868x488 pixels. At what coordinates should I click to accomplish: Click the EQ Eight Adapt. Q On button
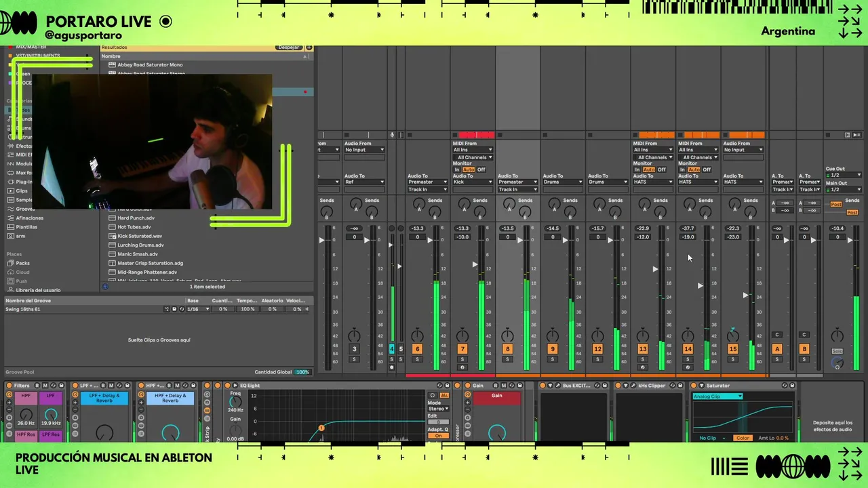pos(439,436)
